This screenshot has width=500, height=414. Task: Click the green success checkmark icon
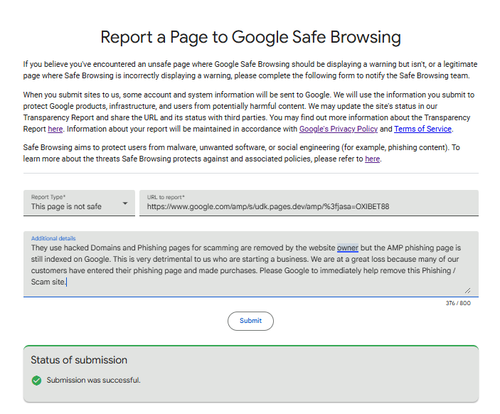pos(36,380)
